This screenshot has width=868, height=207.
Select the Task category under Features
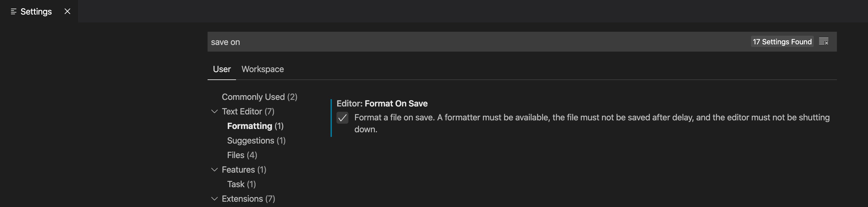(241, 184)
